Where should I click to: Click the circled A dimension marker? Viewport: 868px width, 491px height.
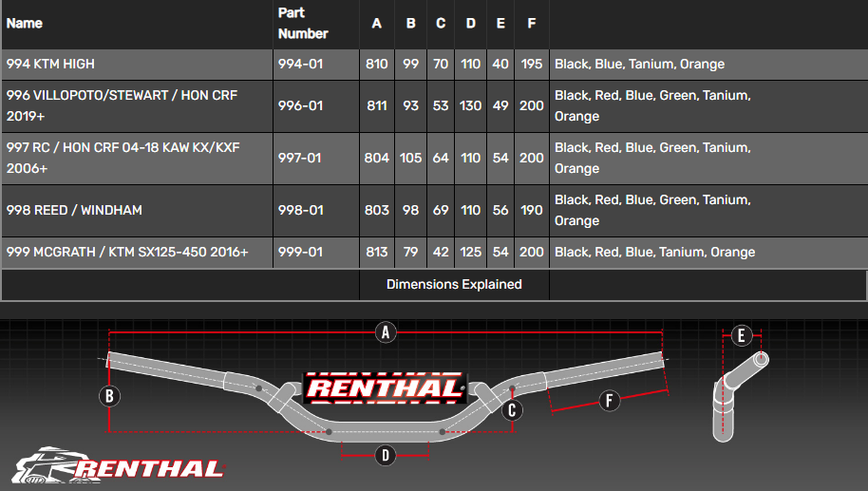click(385, 332)
